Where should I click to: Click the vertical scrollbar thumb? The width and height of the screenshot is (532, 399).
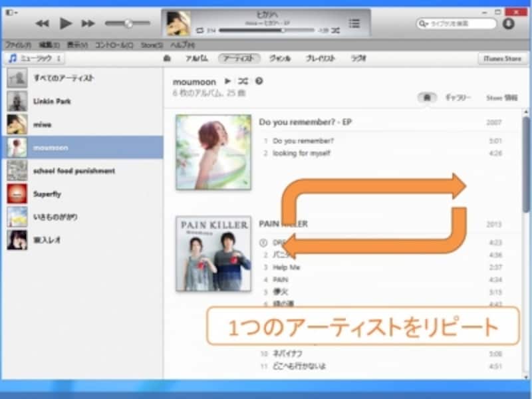526,164
